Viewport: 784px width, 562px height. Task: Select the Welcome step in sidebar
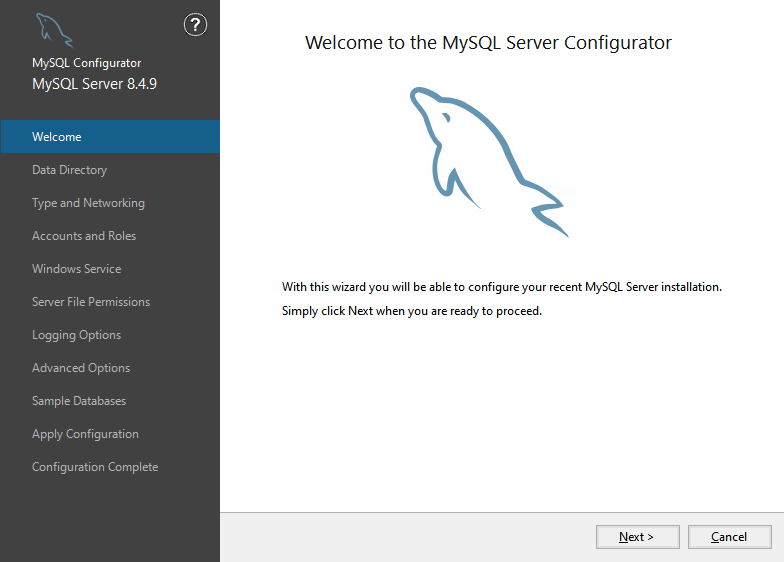[x=57, y=137]
